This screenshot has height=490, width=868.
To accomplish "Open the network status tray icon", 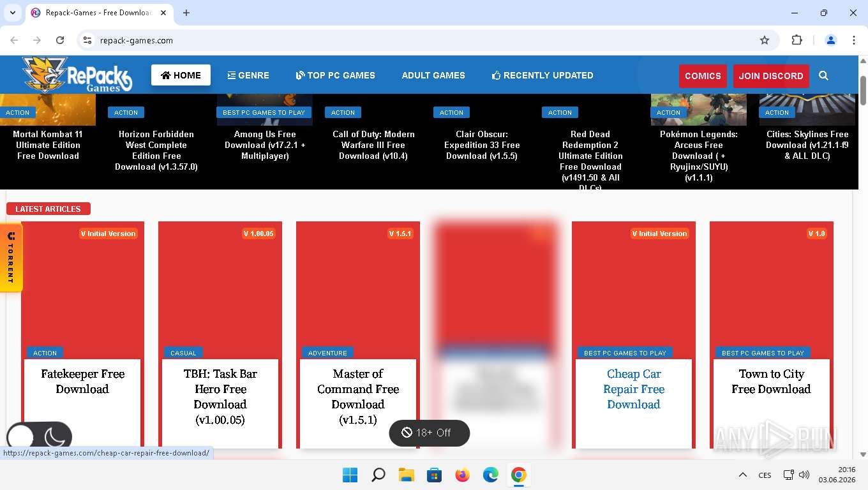I will click(x=789, y=475).
